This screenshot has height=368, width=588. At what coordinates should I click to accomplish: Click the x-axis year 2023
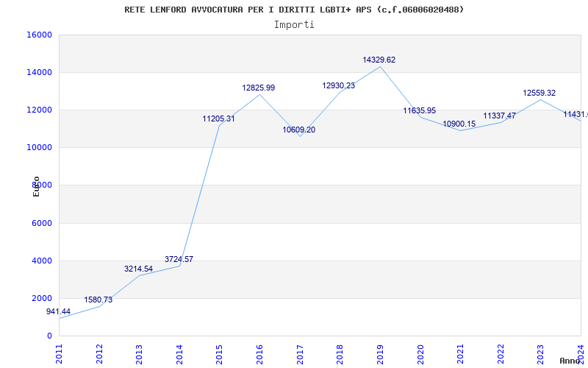[540, 355]
